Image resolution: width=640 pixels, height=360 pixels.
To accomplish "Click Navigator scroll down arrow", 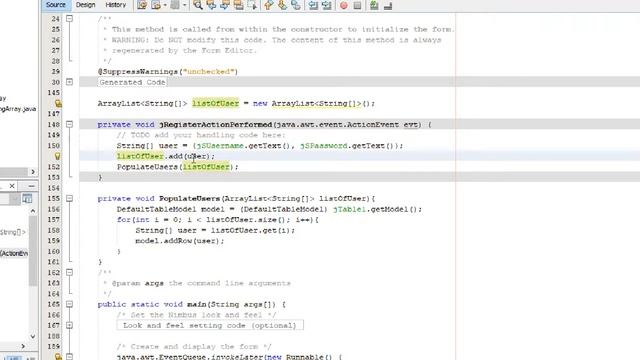I will [33, 336].
